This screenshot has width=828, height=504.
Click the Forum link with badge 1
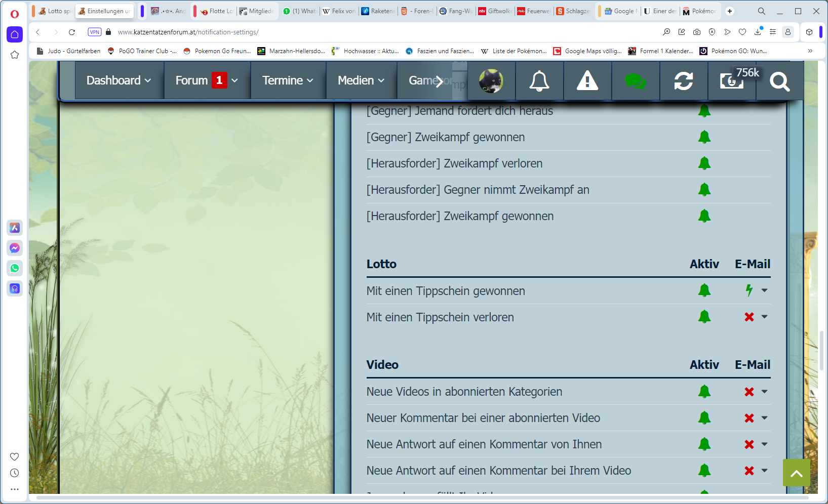[192, 80]
